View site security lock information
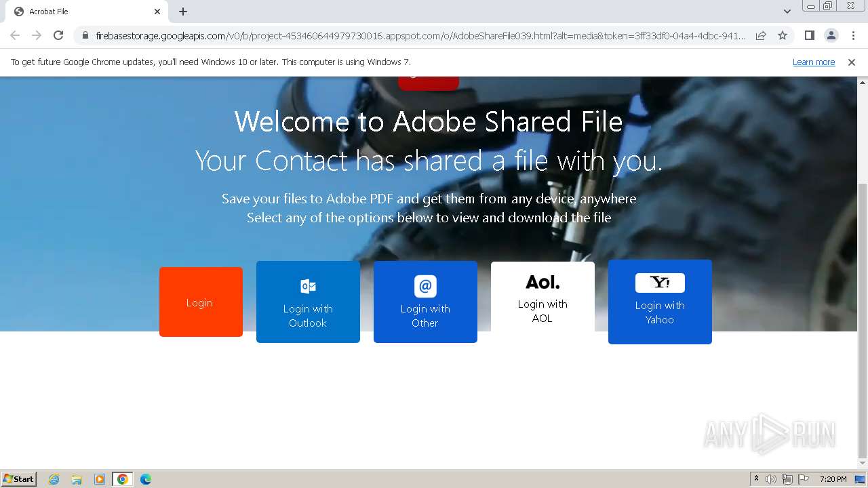Image resolution: width=868 pixels, height=488 pixels. 85,35
